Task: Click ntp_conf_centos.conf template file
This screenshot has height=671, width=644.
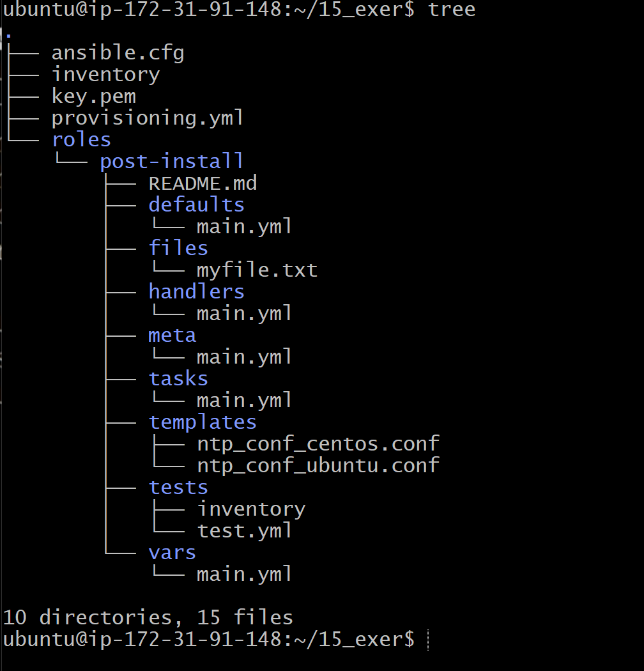Action: point(318,444)
